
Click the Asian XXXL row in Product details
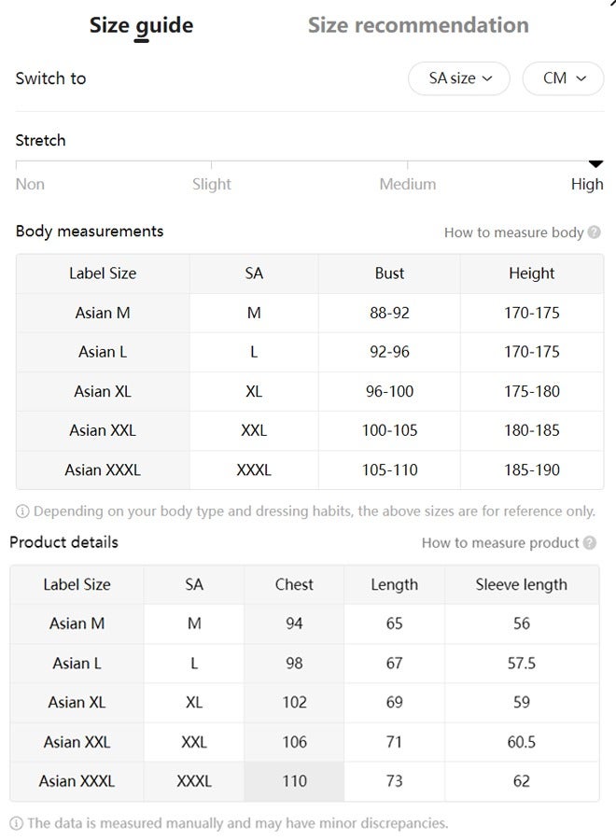(x=304, y=781)
